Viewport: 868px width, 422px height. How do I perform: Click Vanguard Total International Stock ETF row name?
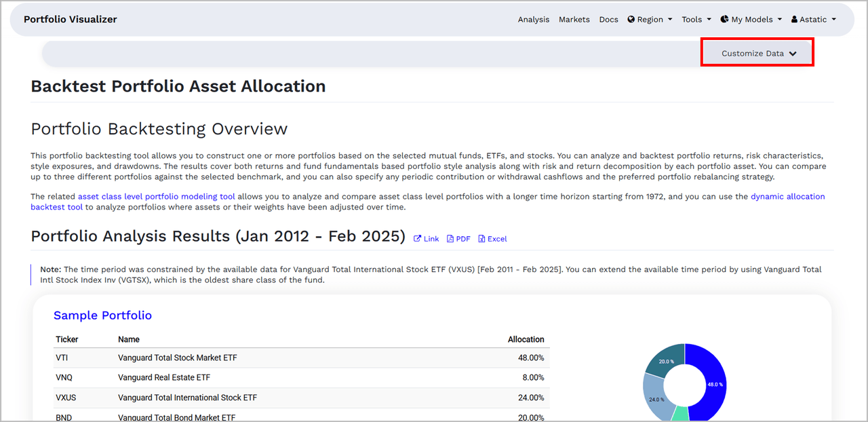coord(188,398)
